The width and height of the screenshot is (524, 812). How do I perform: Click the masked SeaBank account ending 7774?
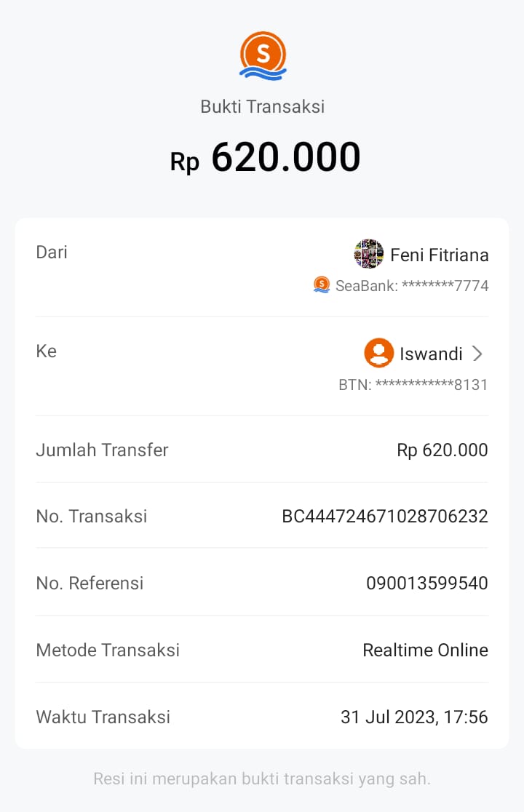coord(412,286)
